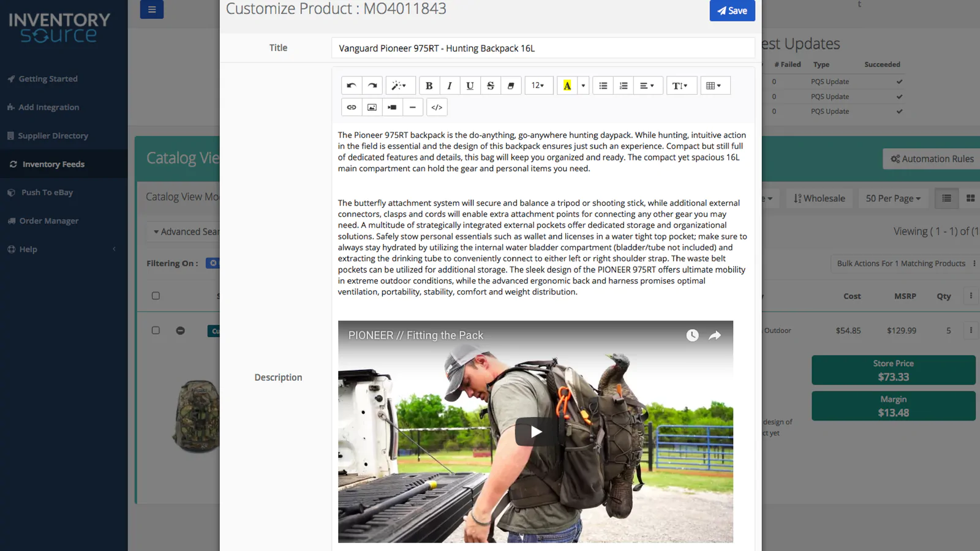This screenshot has width=980, height=551.
Task: Open the product row options kebab menu
Action: 971,331
